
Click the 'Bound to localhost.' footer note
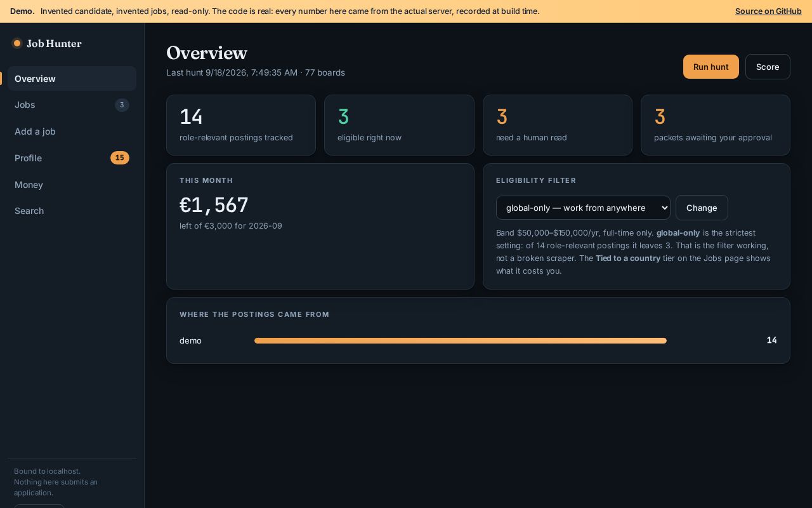(x=47, y=471)
